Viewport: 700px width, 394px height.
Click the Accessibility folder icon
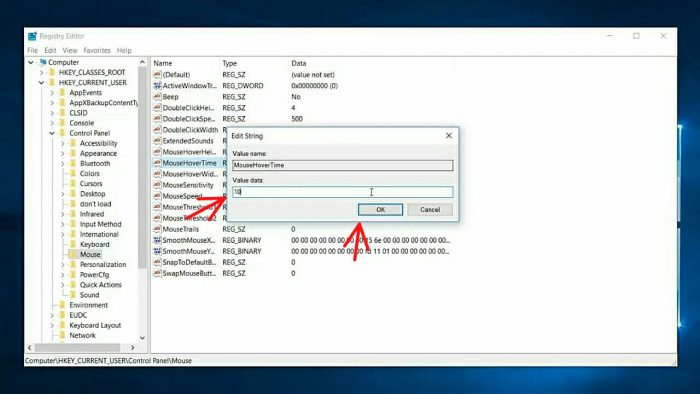(73, 143)
